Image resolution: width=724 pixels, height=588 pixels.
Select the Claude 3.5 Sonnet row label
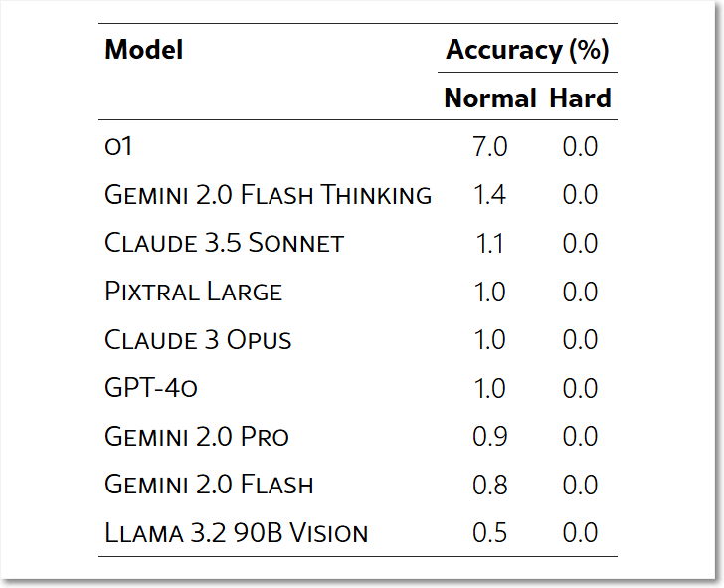click(x=225, y=243)
